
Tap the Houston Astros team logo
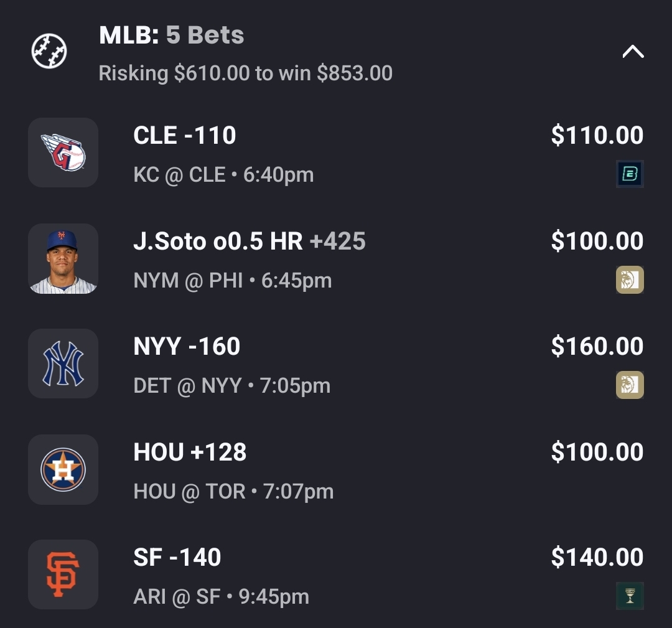(x=63, y=469)
